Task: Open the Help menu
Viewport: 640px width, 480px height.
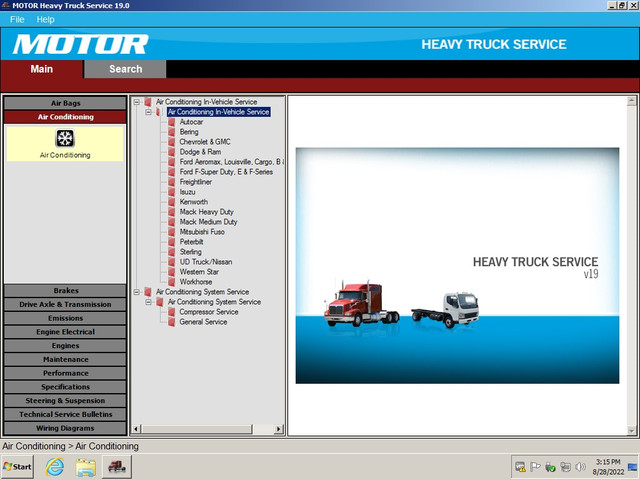Action: tap(45, 20)
